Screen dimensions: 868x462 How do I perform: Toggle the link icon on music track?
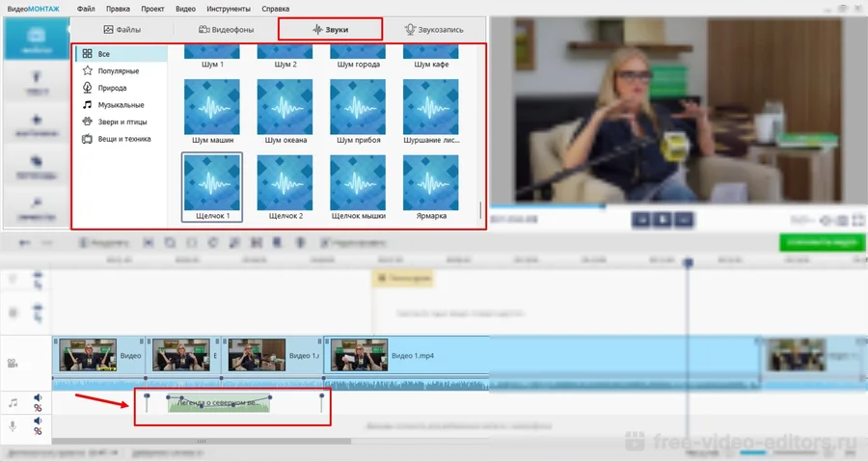click(39, 409)
